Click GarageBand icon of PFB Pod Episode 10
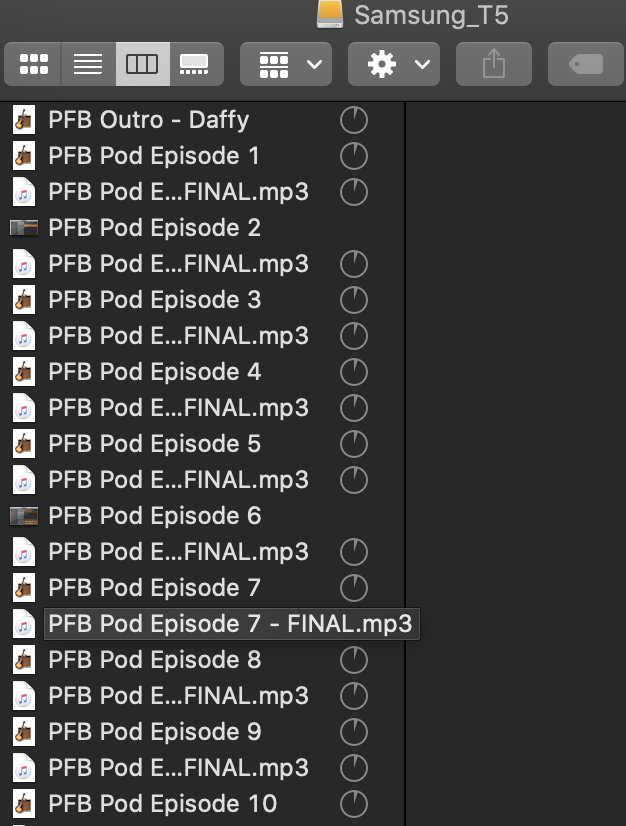This screenshot has width=626, height=826. 24,804
